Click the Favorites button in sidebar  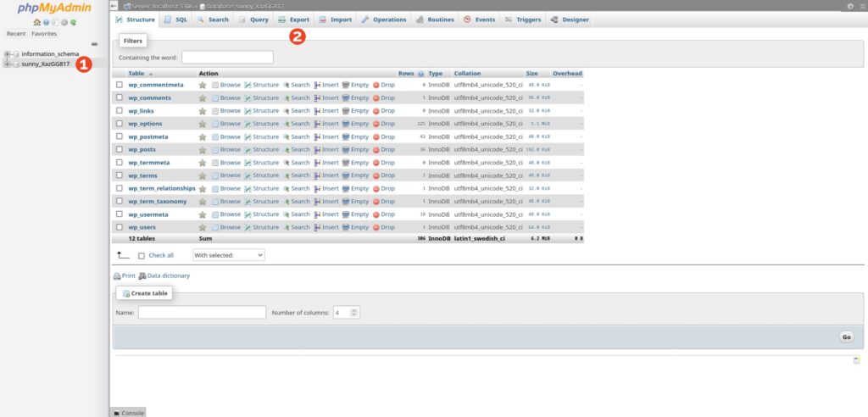click(44, 34)
